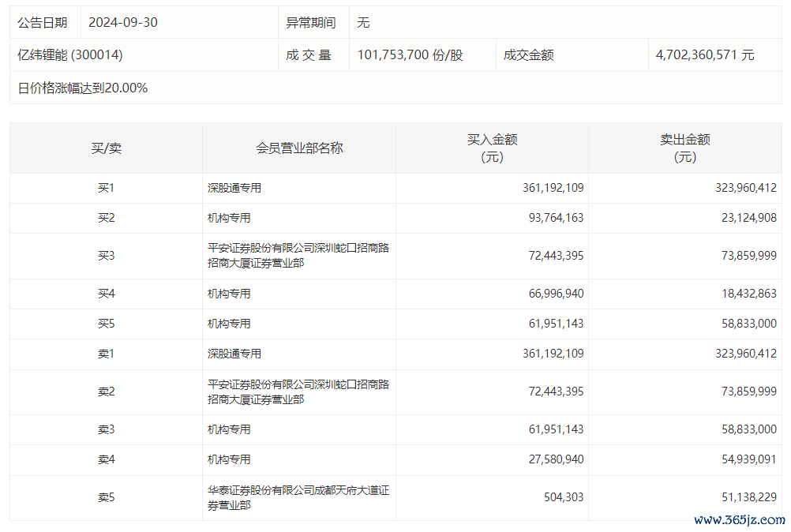This screenshot has width=791, height=532.
Task: Click 华泰证券 branch name in 卖5 row
Action: (298, 498)
